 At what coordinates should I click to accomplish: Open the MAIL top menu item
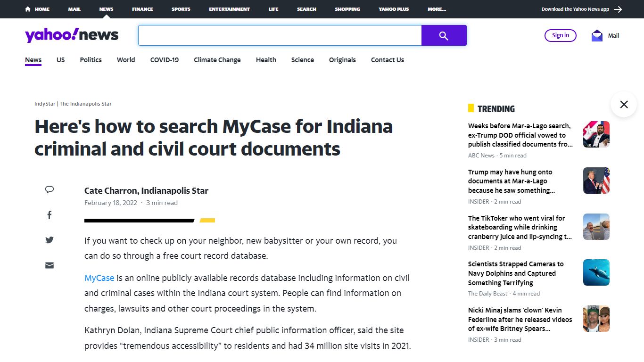(74, 9)
